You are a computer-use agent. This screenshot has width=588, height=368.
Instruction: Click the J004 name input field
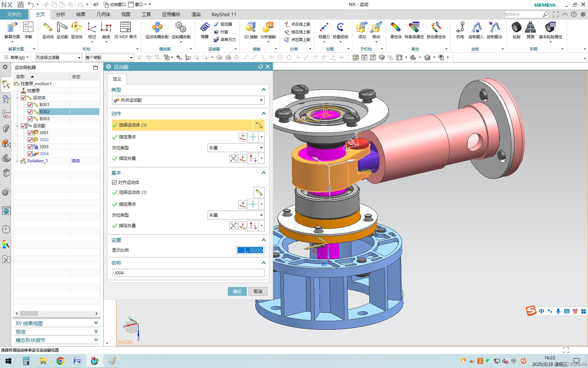pyautogui.click(x=188, y=273)
